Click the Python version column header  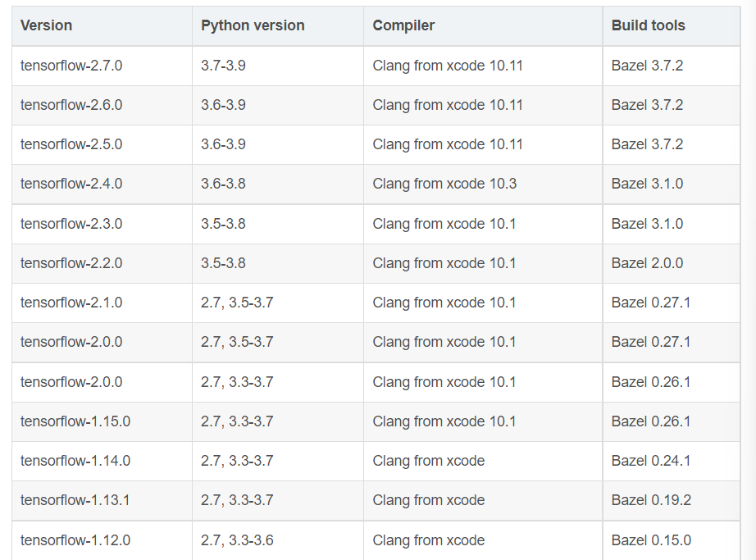253,25
